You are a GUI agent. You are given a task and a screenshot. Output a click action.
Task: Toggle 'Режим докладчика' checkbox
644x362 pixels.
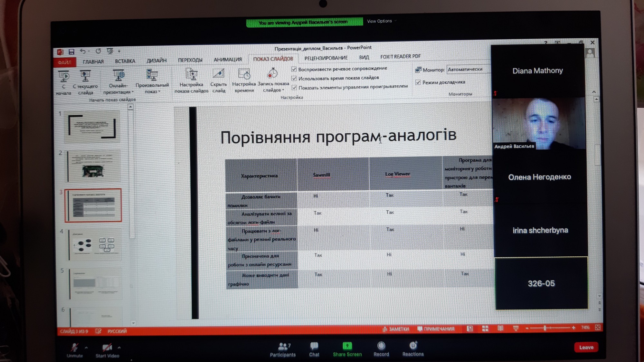click(x=418, y=82)
